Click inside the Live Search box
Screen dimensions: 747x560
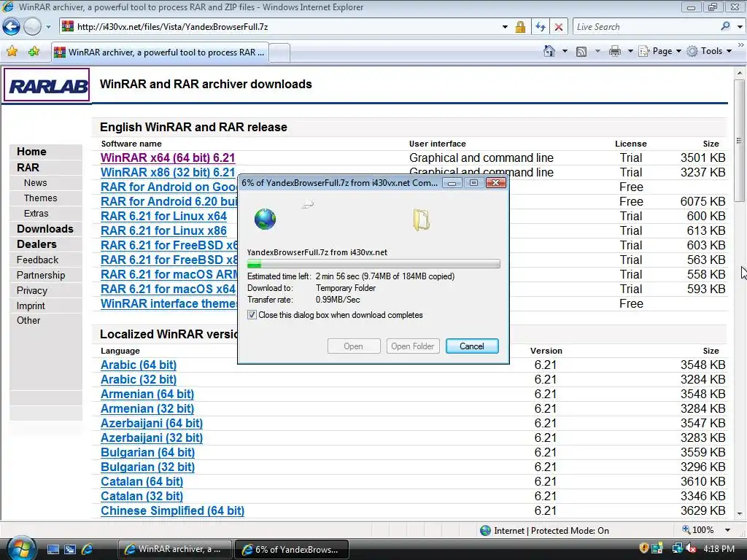[x=646, y=27]
